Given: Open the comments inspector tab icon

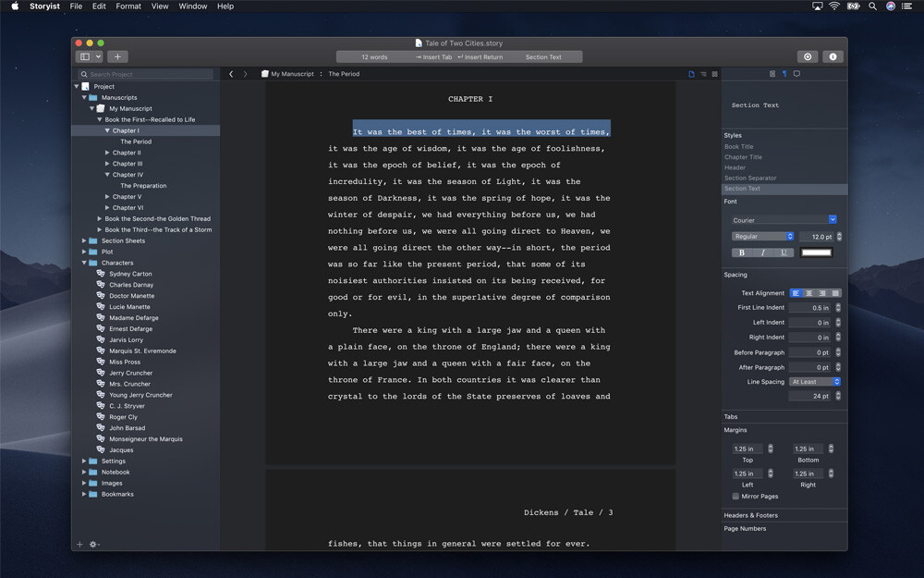Looking at the screenshot, I should (x=796, y=74).
